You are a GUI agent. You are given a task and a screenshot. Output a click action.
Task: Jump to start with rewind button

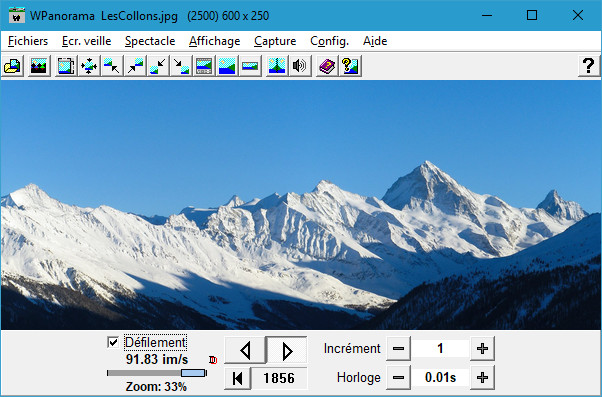(237, 378)
